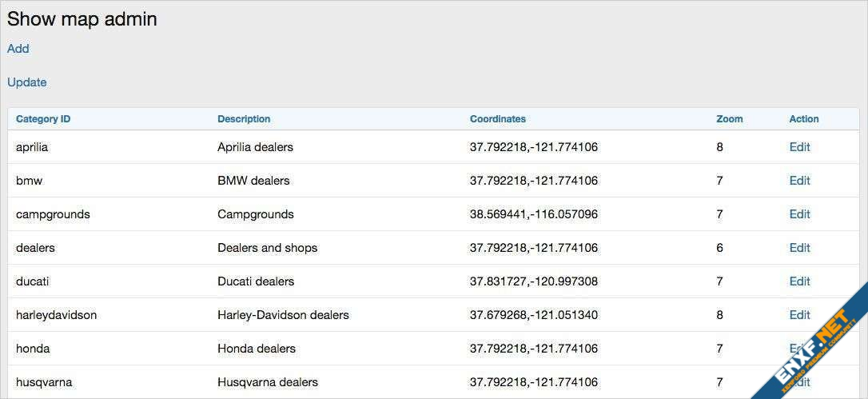Image resolution: width=868 pixels, height=399 pixels.
Task: Click the Show map admin heading
Action: pos(82,20)
